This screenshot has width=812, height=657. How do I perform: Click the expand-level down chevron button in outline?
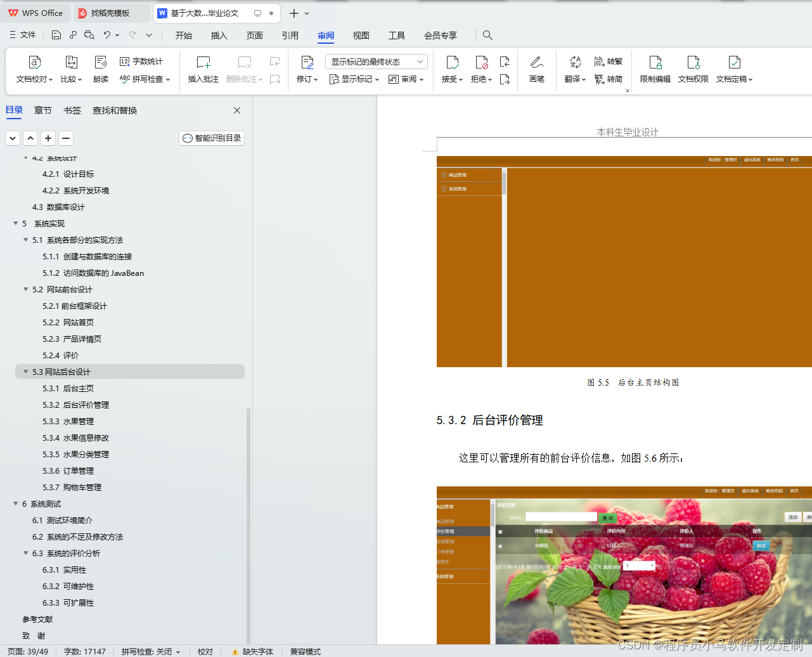(13, 138)
